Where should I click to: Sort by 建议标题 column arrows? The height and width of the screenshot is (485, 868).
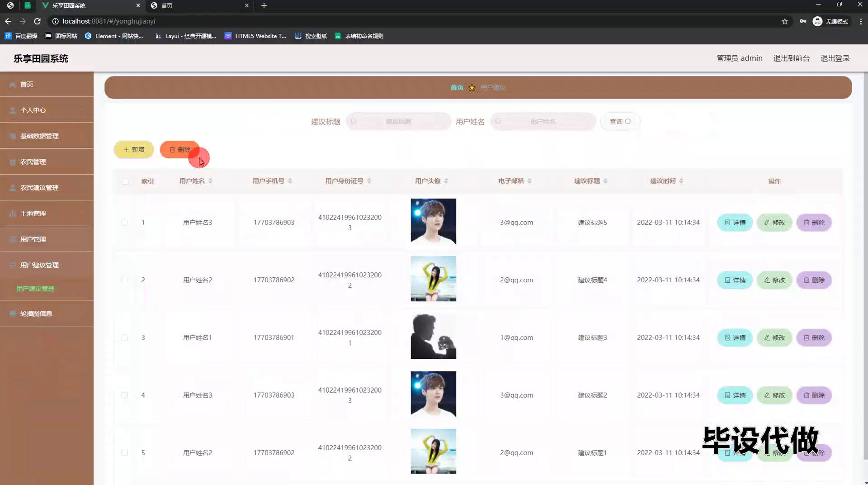(605, 181)
